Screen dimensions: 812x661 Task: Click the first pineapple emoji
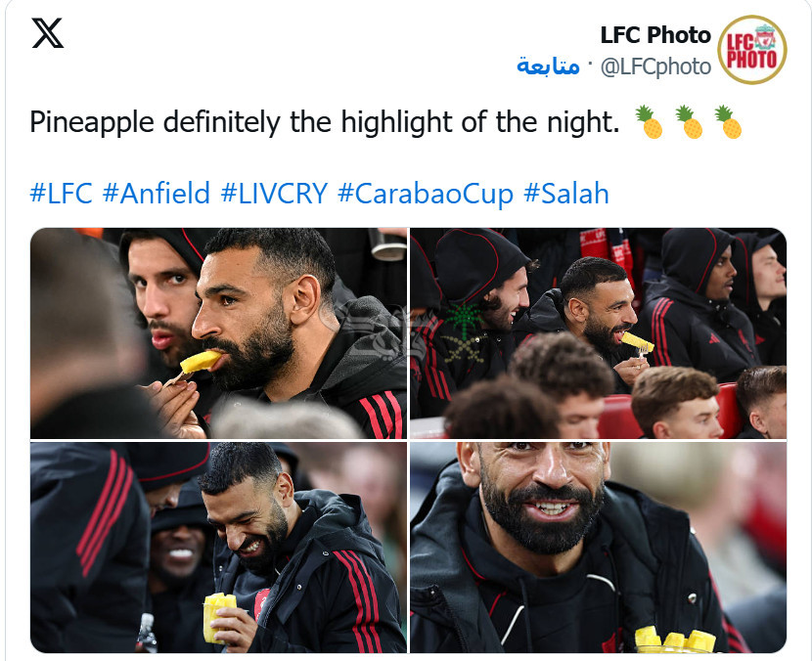click(x=649, y=122)
